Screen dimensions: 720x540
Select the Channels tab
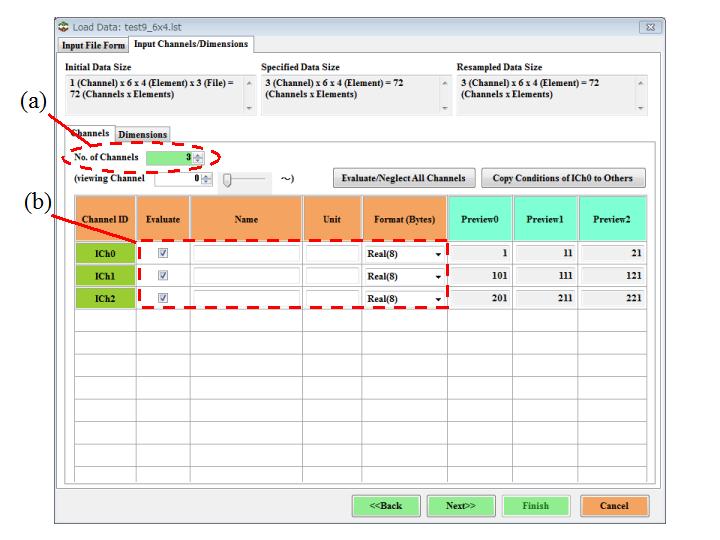(90, 133)
